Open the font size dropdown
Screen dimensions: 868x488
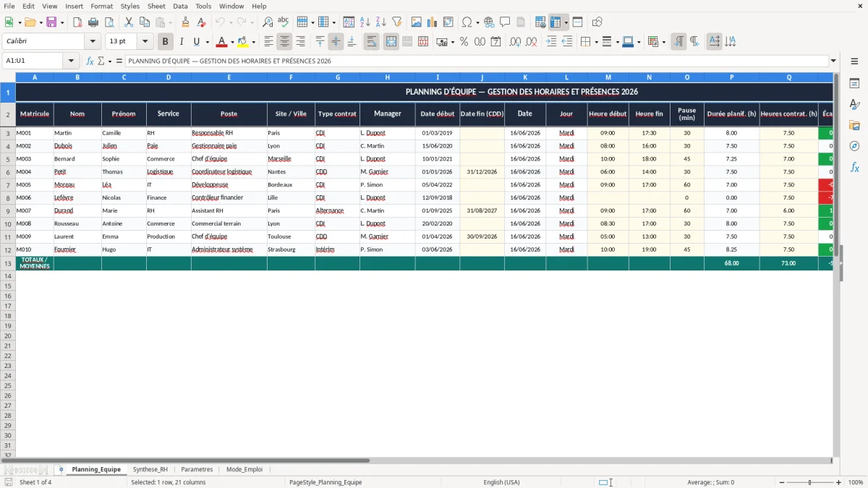click(145, 42)
